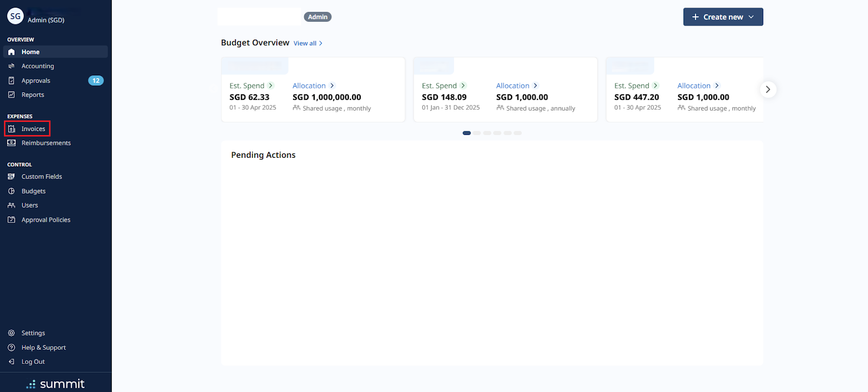Click the Settings gear icon
868x392 pixels.
pyautogui.click(x=11, y=333)
